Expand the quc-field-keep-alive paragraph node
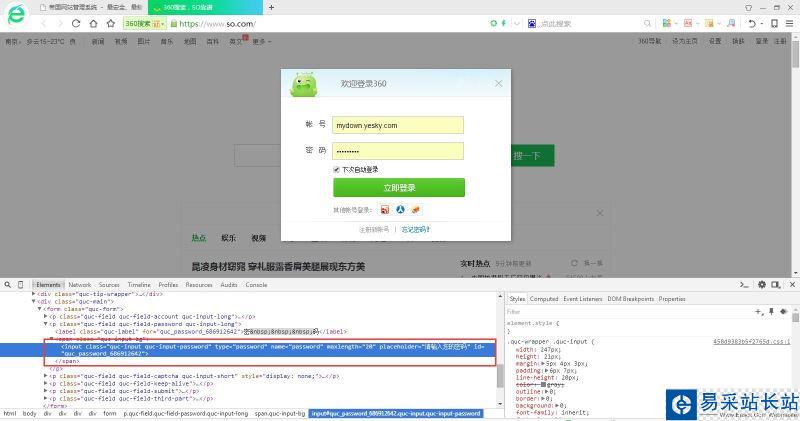The height and width of the screenshot is (421, 800). click(x=46, y=384)
